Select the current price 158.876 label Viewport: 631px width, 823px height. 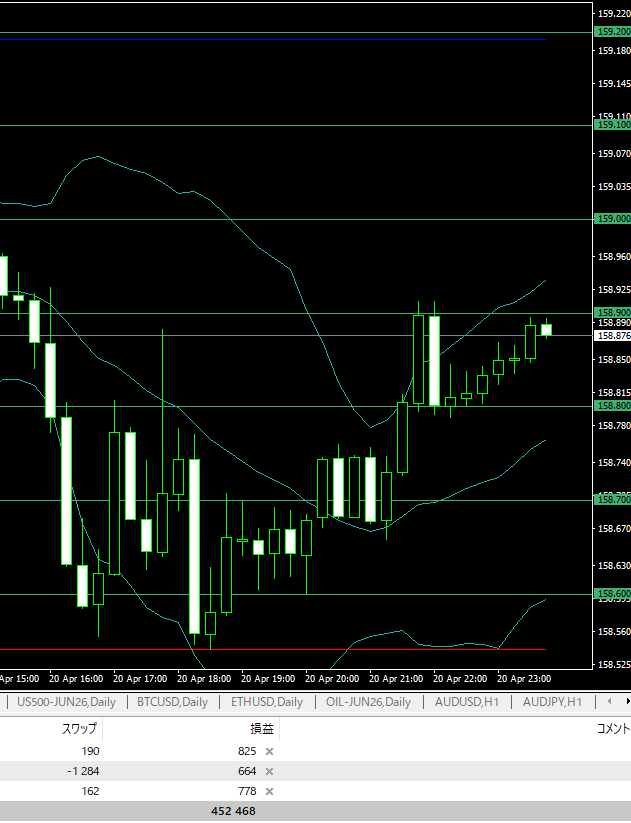pos(612,336)
